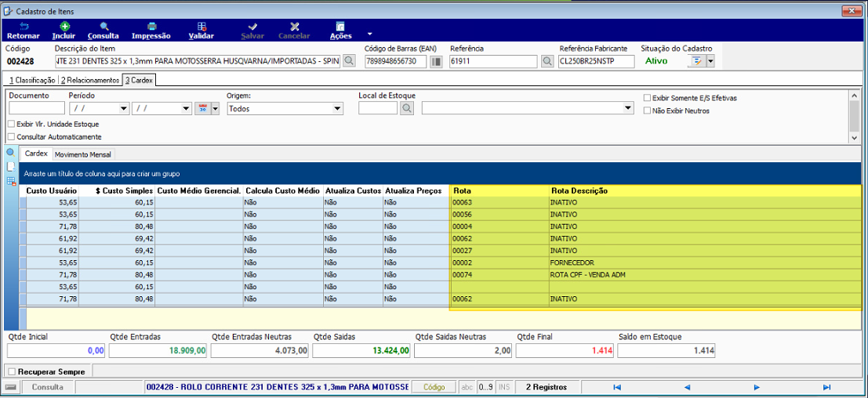Image resolution: width=868 pixels, height=398 pixels.
Task: Click the search icon beside Descrição do Item
Action: (x=349, y=61)
